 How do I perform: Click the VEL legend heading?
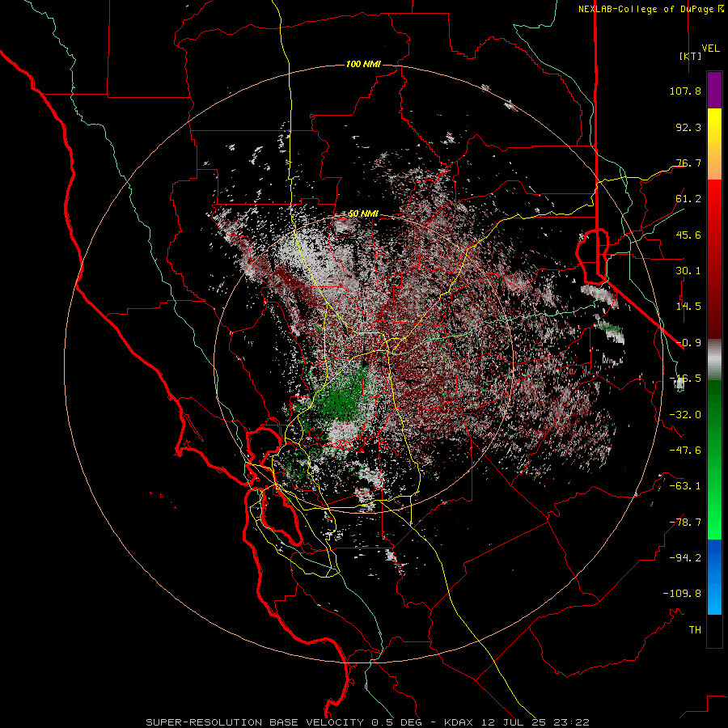[710, 49]
